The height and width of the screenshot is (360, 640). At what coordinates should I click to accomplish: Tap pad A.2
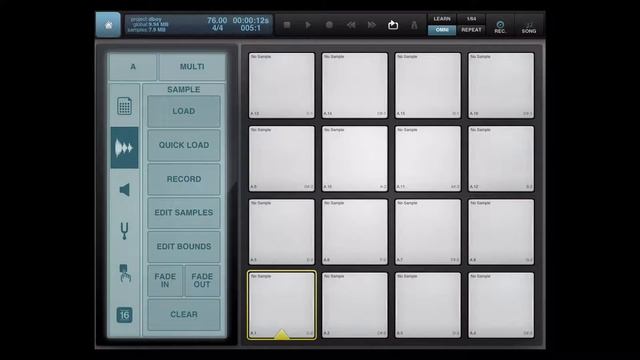pos(355,305)
